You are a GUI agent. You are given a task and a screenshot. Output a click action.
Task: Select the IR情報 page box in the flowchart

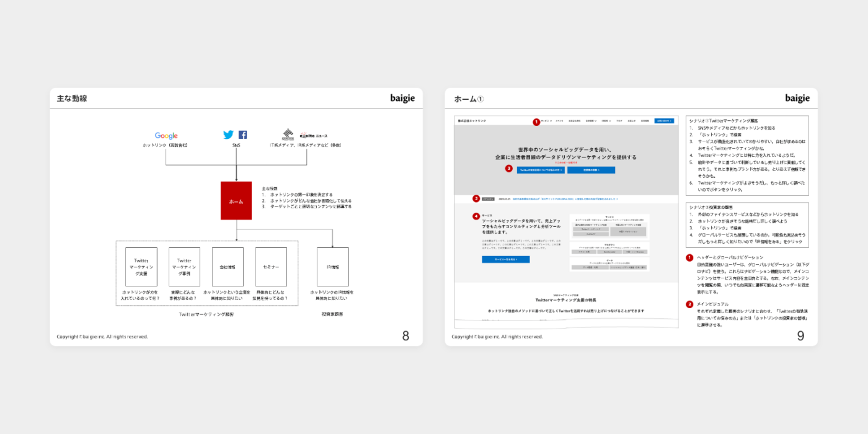[x=333, y=267]
